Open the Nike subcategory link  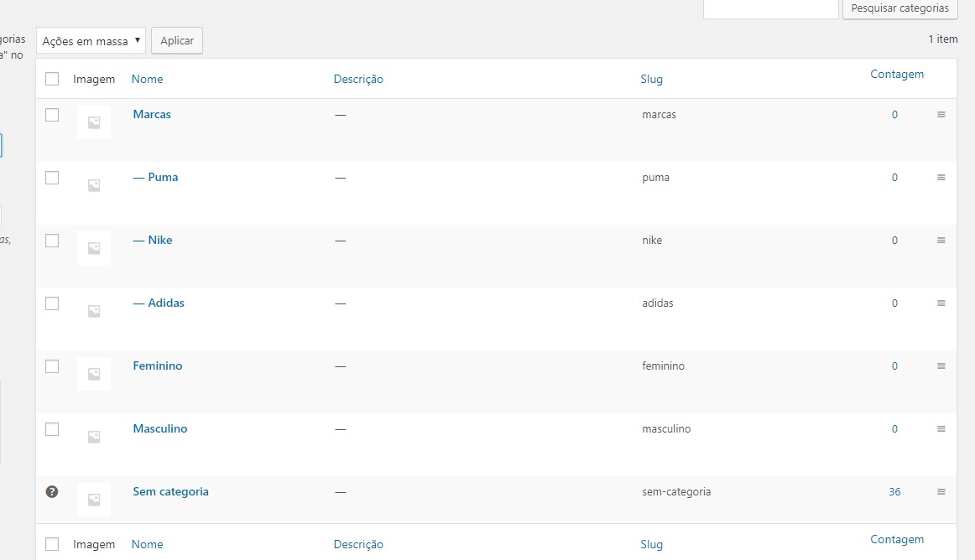pyautogui.click(x=153, y=240)
